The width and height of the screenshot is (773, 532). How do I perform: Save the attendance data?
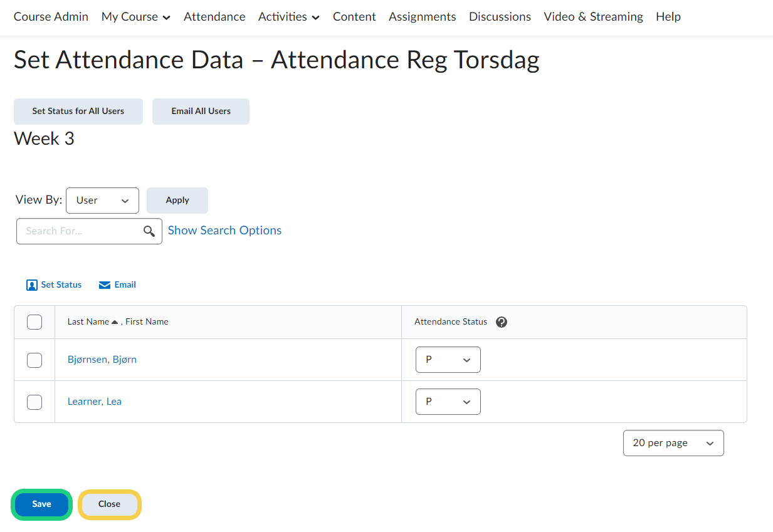[x=42, y=504]
